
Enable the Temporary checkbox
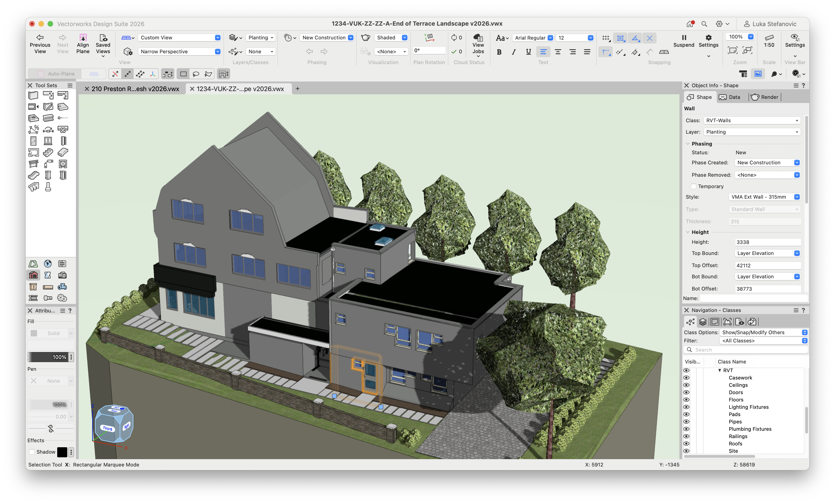tap(693, 186)
